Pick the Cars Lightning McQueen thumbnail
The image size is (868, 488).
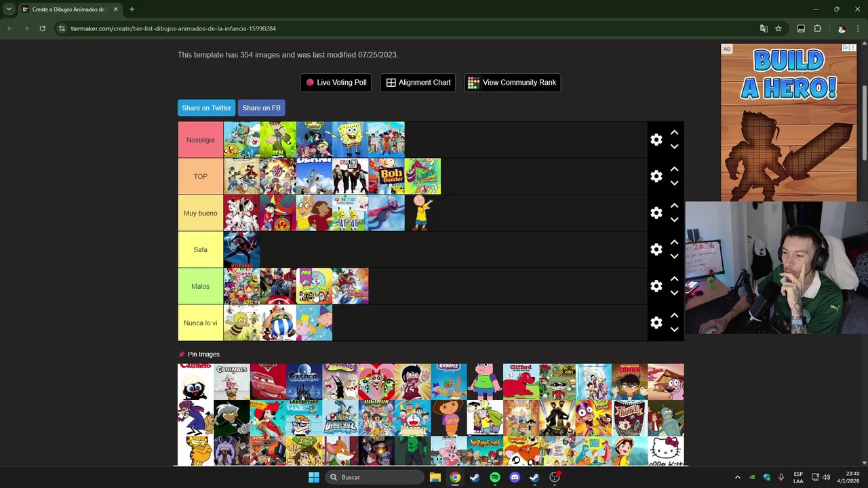click(268, 382)
